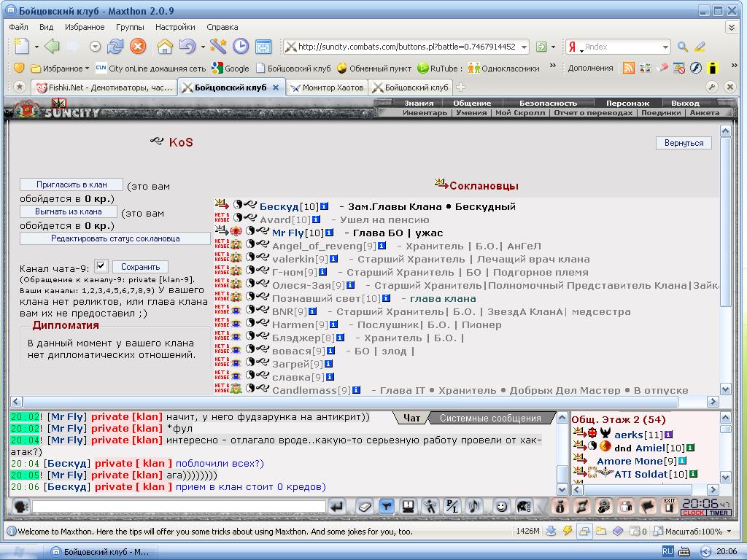Open the Google bookmark

click(231, 68)
